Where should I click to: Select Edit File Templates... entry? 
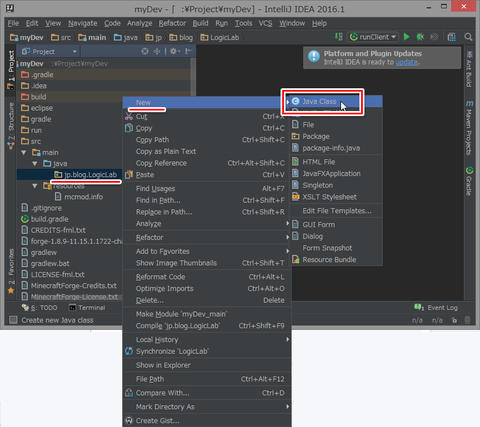pos(336,211)
